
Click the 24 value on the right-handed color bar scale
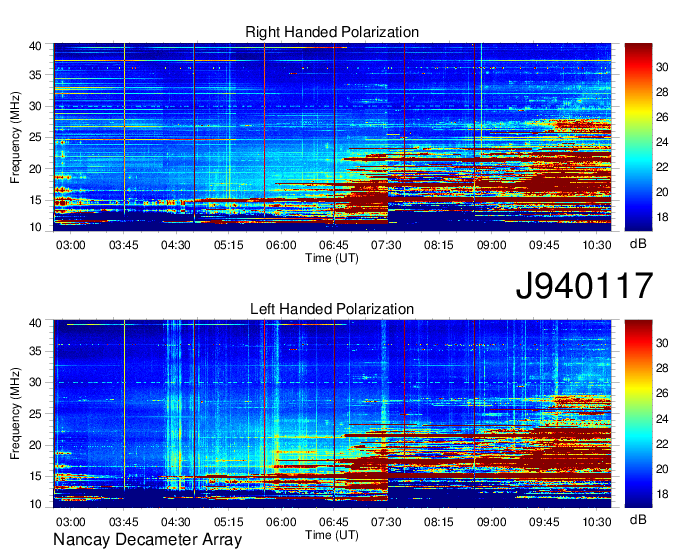pyautogui.click(x=662, y=142)
